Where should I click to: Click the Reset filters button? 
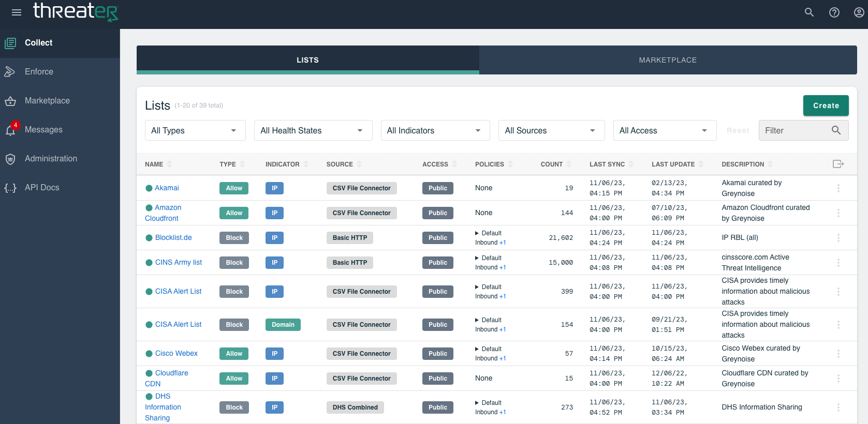[738, 130]
